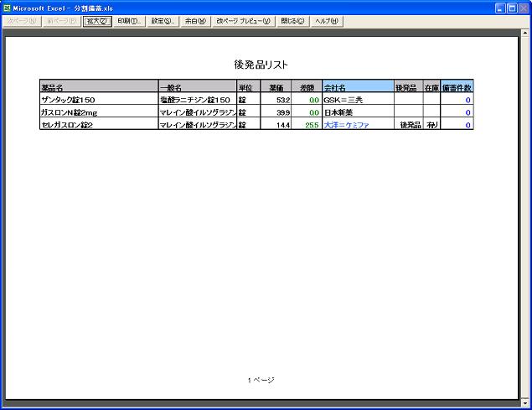Click the Excel icon in the title bar
The width and height of the screenshot is (532, 410).
coord(8,8)
